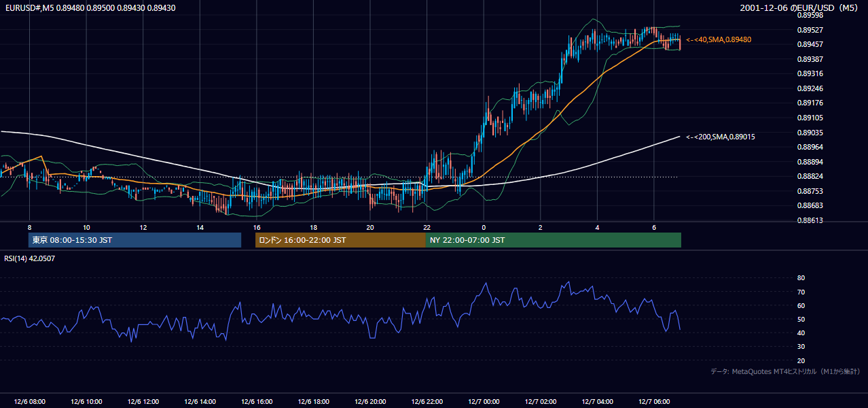868x408 pixels.
Task: Click the 東京 08:00-15:30 JST session bar
Action: [134, 240]
